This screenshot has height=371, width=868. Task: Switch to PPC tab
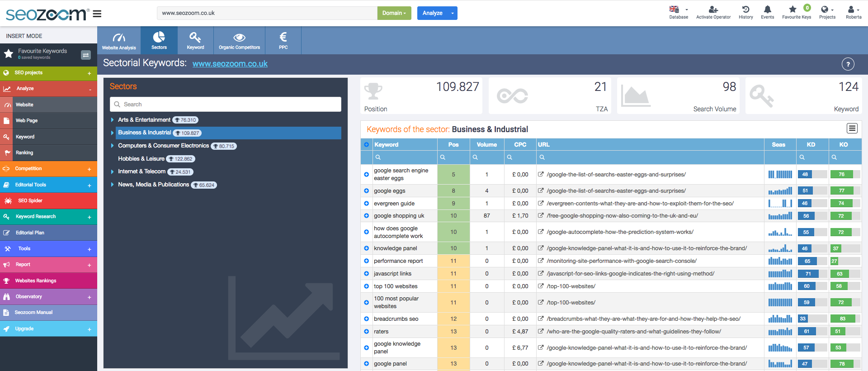coord(283,41)
